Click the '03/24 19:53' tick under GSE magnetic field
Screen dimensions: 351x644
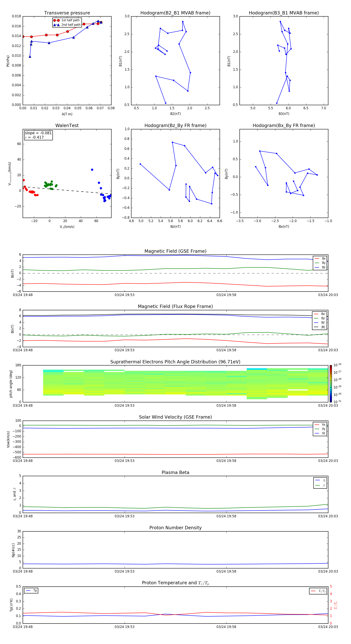(x=124, y=295)
